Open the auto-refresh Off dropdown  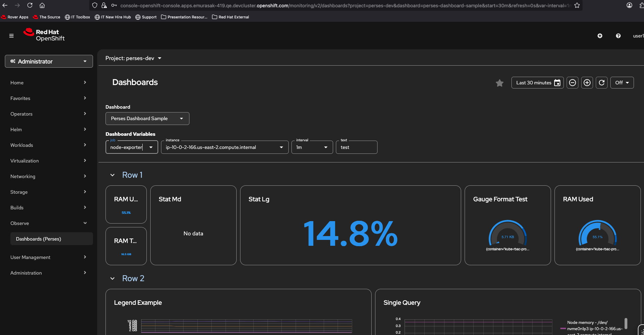[x=622, y=83]
